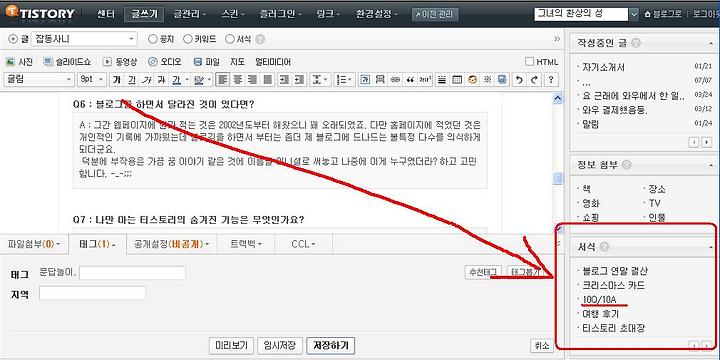This screenshot has width=720, height=360.
Task: Open the 플러그인 menu
Action: (280, 14)
